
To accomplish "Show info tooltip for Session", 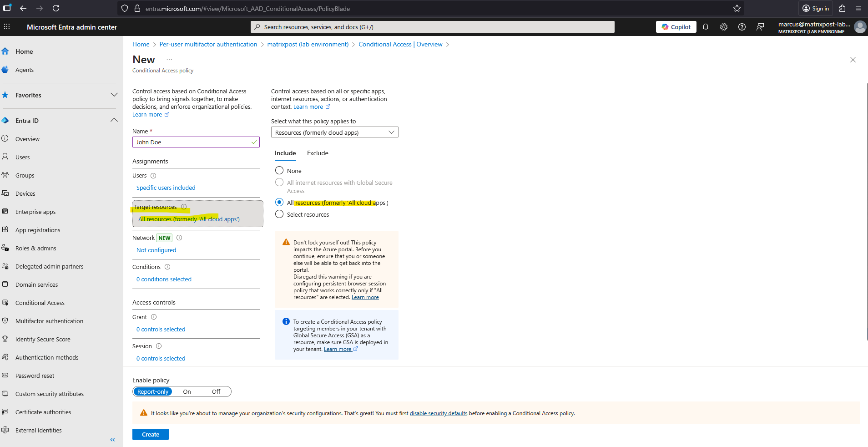I will 159,346.
